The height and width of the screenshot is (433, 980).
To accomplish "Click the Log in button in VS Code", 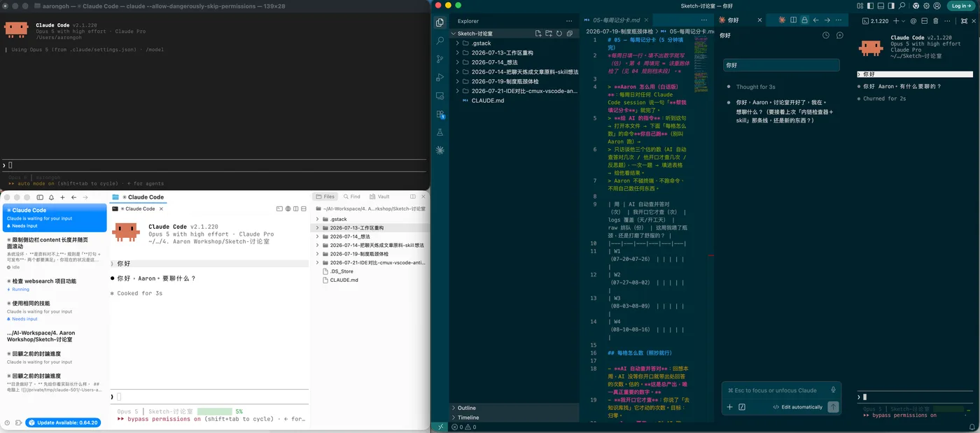I will tap(962, 6).
